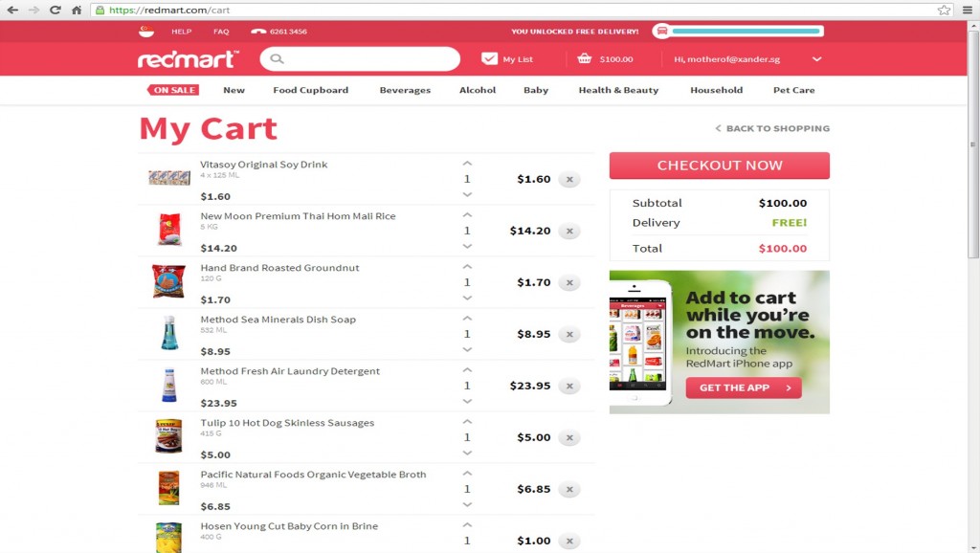This screenshot has width=980, height=553.
Task: Click CHECKOUT NOW button
Action: click(x=720, y=166)
